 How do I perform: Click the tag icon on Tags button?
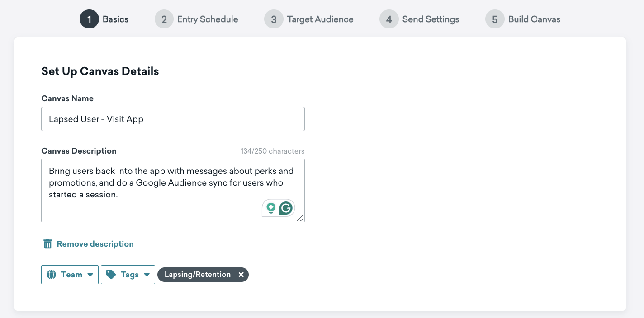point(111,275)
